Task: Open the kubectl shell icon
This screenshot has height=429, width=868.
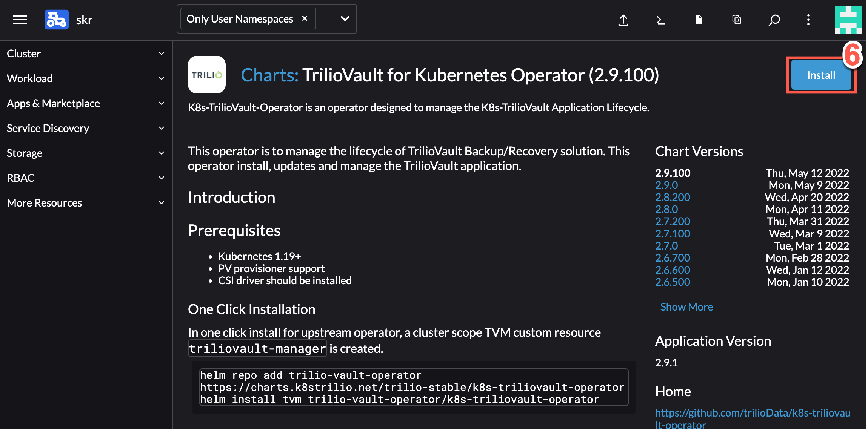Action: [x=661, y=20]
